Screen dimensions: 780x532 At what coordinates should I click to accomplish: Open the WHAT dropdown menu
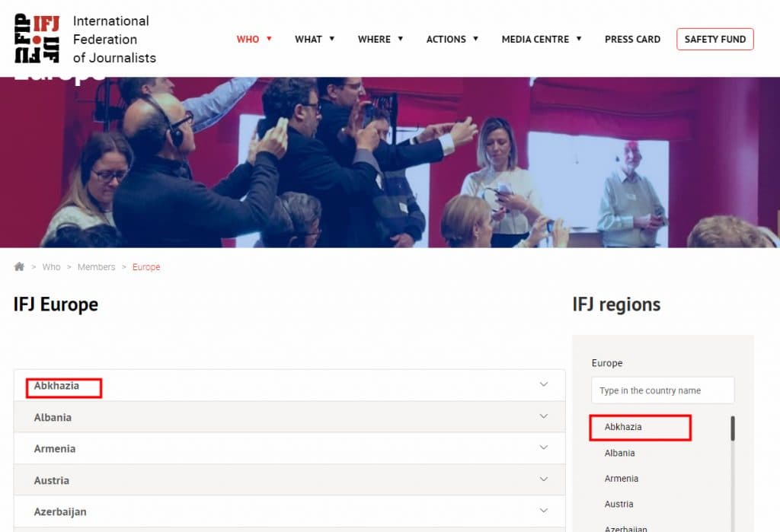pos(315,39)
